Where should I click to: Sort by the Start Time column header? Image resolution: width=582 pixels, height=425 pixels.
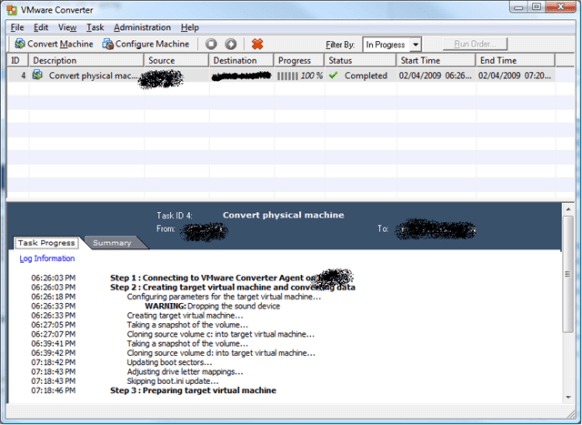coord(436,60)
